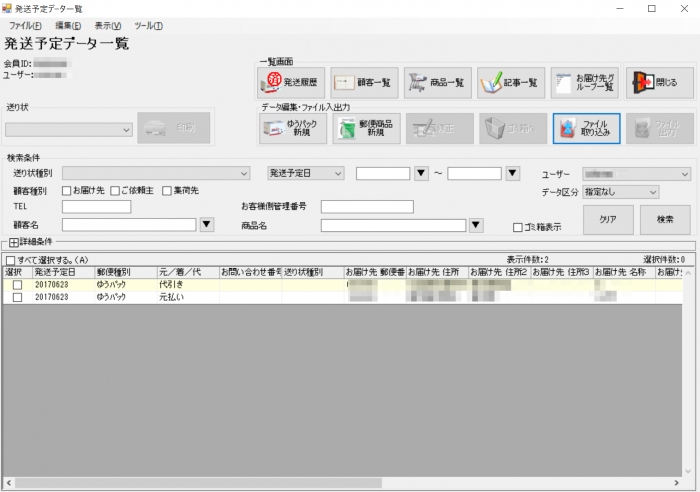Open the 送り状種別 search dropdown
Screen dimensions: 700x492
coord(156,173)
